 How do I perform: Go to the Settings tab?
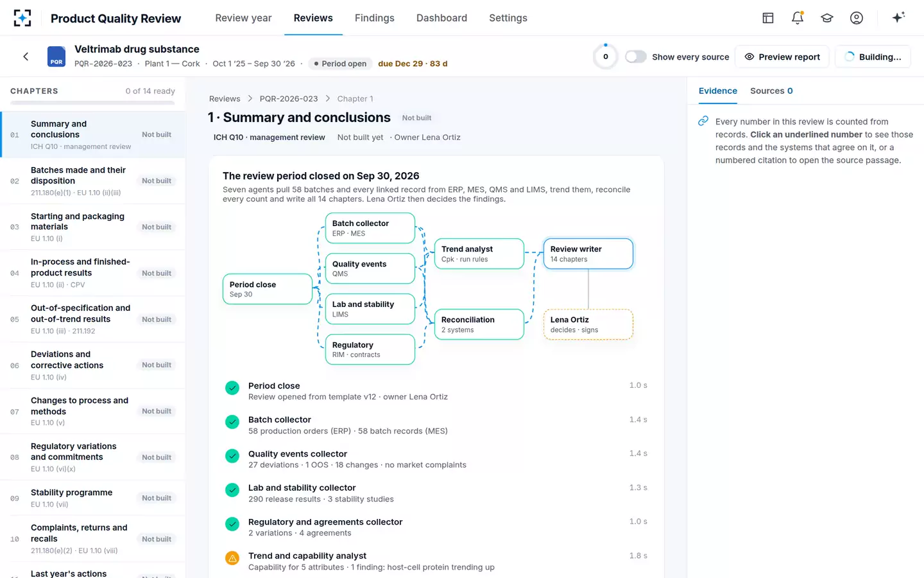coord(508,18)
